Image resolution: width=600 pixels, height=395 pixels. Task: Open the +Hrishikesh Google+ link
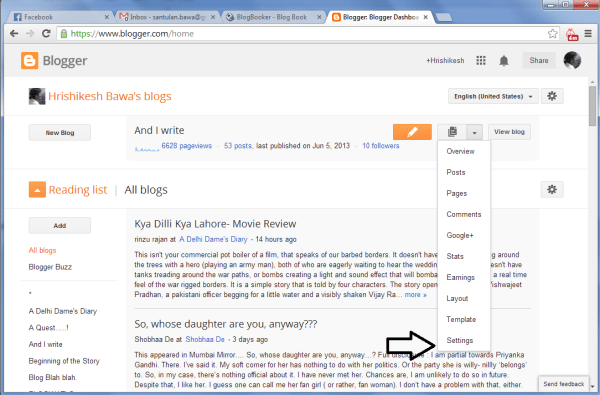[x=445, y=60]
